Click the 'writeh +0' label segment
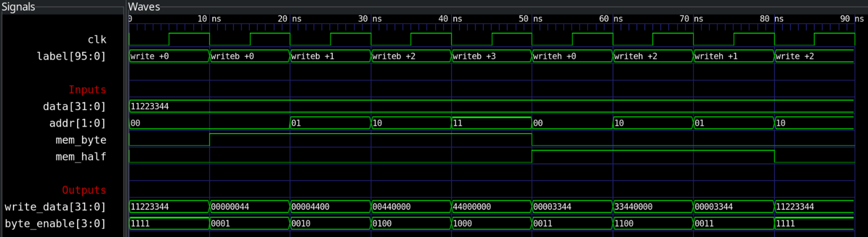This screenshot has height=237, width=868. [572, 56]
